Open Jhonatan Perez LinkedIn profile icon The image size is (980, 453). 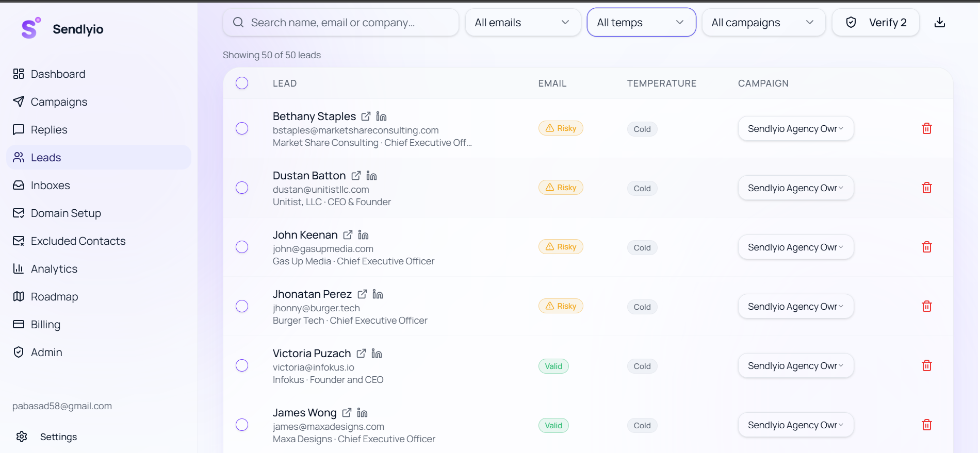pyautogui.click(x=378, y=294)
